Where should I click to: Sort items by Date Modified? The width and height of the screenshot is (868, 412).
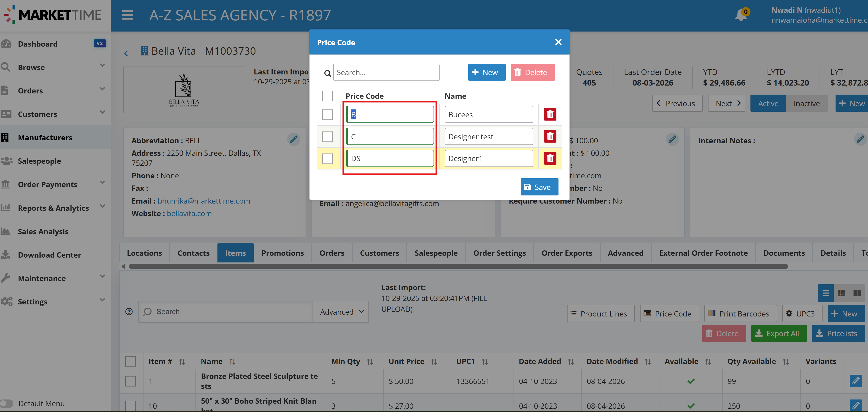(x=647, y=361)
